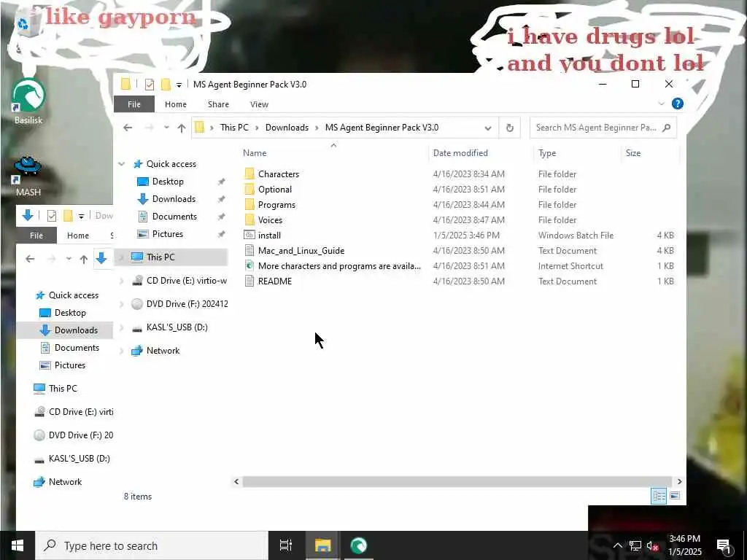Click the blue Help question mark icon
Image resolution: width=747 pixels, height=560 pixels.
click(x=677, y=104)
